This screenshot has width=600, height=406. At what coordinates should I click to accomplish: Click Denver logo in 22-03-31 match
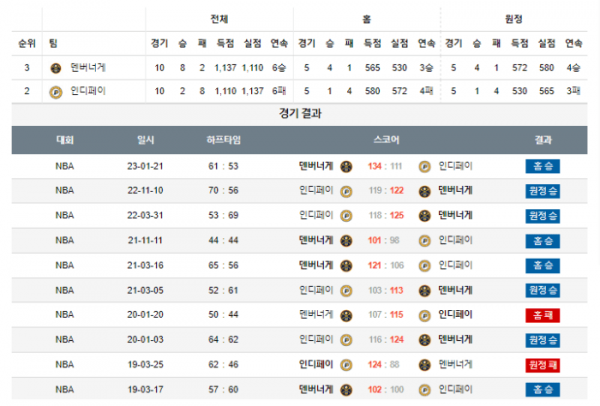pos(424,216)
